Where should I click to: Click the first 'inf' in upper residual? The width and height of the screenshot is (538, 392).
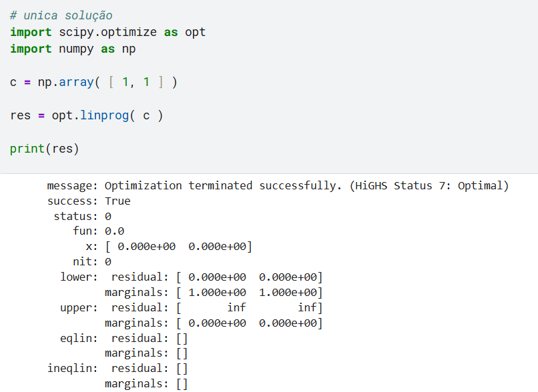tap(236, 307)
